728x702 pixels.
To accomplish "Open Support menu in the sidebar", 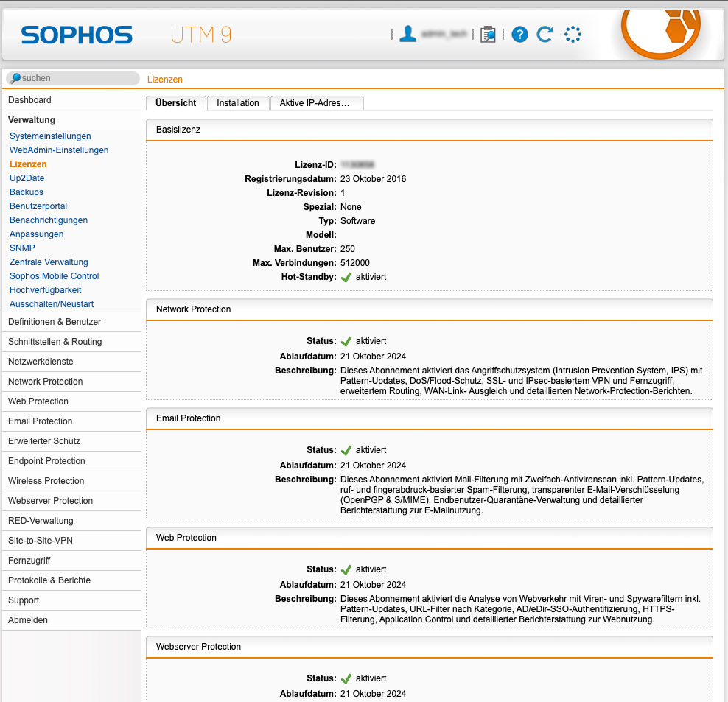I will 71,601.
